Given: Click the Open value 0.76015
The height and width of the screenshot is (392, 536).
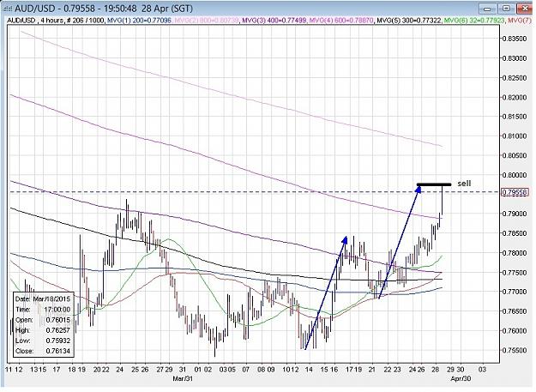Looking at the screenshot, I should [x=58, y=320].
